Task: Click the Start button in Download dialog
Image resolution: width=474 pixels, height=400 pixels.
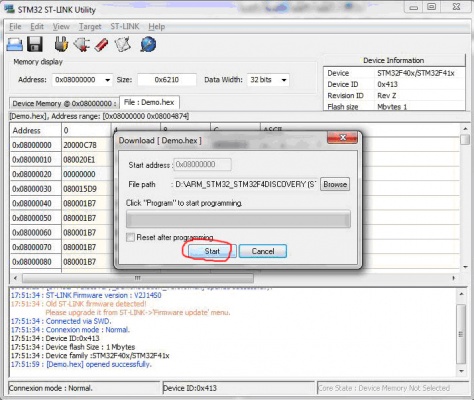Action: [x=212, y=251]
